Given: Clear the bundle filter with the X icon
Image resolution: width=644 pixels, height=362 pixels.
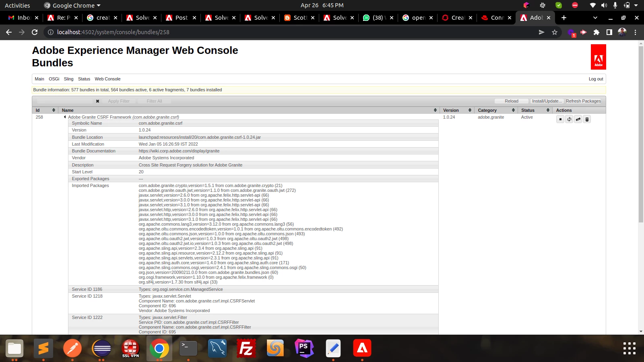Looking at the screenshot, I should pos(97,101).
